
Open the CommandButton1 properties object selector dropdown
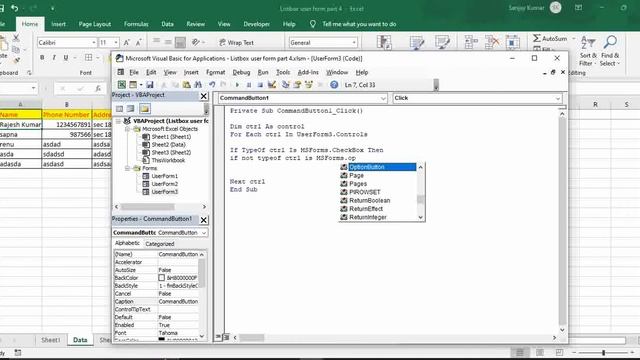(204, 233)
